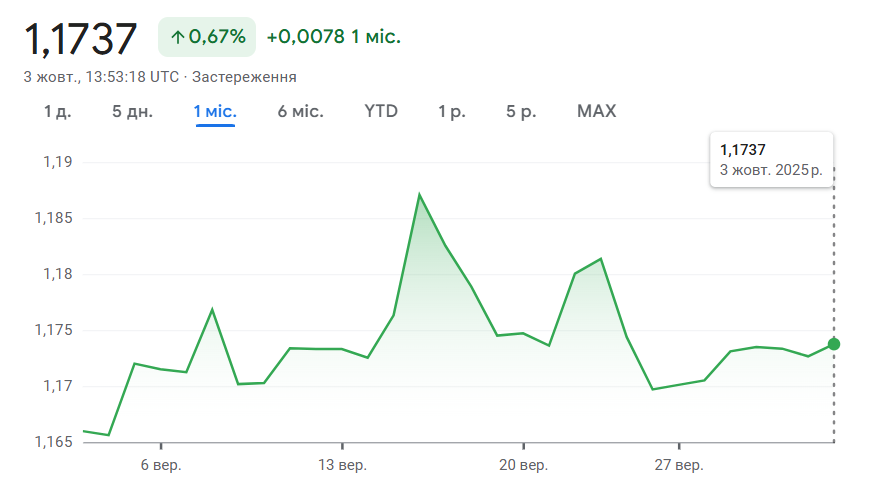The width and height of the screenshot is (875, 495).
Task: Click the highest peak of the chart line
Action: (x=419, y=194)
